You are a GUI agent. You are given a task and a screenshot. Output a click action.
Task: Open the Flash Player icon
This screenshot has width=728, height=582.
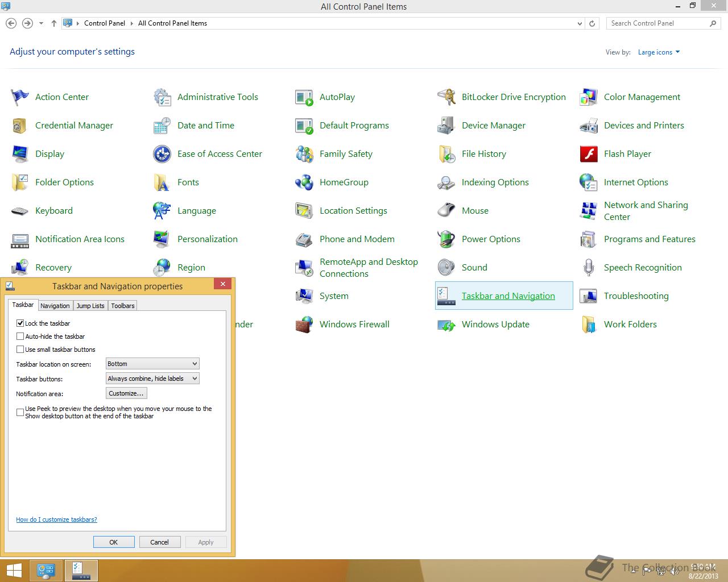(x=589, y=154)
